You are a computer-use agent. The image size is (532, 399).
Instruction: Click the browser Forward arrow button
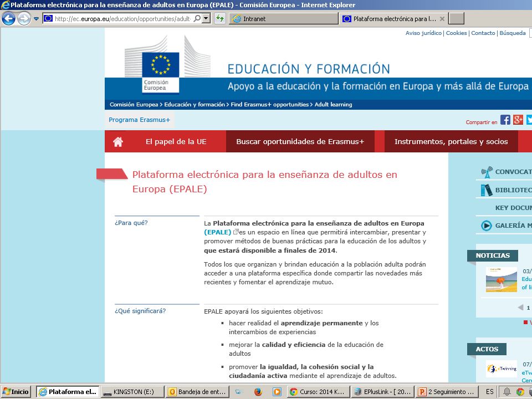pyautogui.click(x=24, y=18)
